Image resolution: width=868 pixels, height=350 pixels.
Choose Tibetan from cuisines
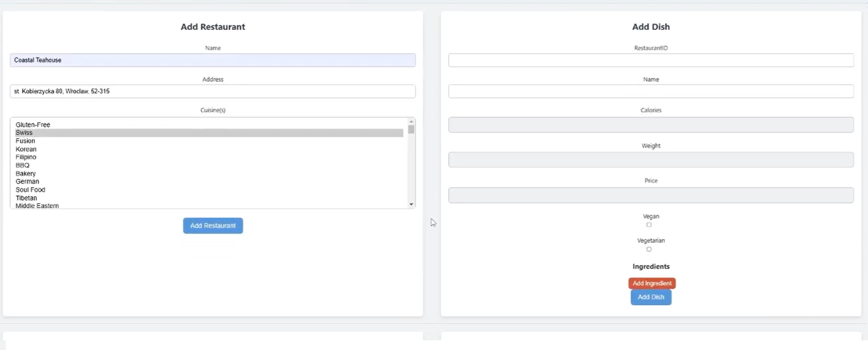26,198
